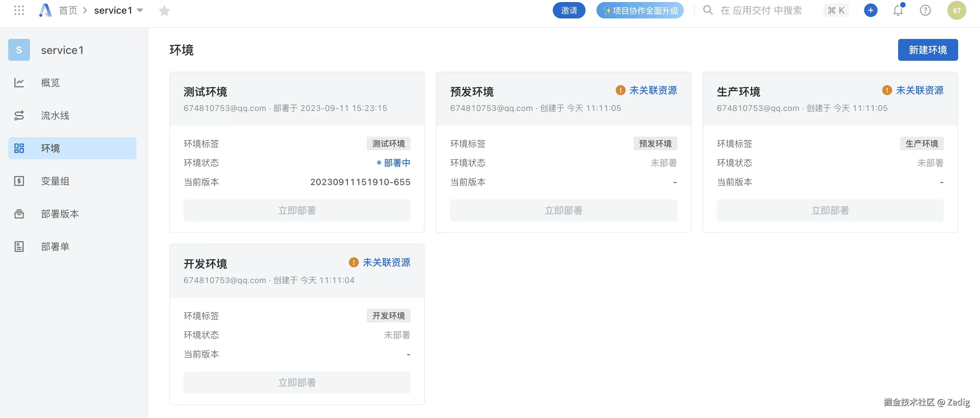Viewport: 980px width, 418px height.
Task: Favorite this app with the star icon
Action: (164, 11)
